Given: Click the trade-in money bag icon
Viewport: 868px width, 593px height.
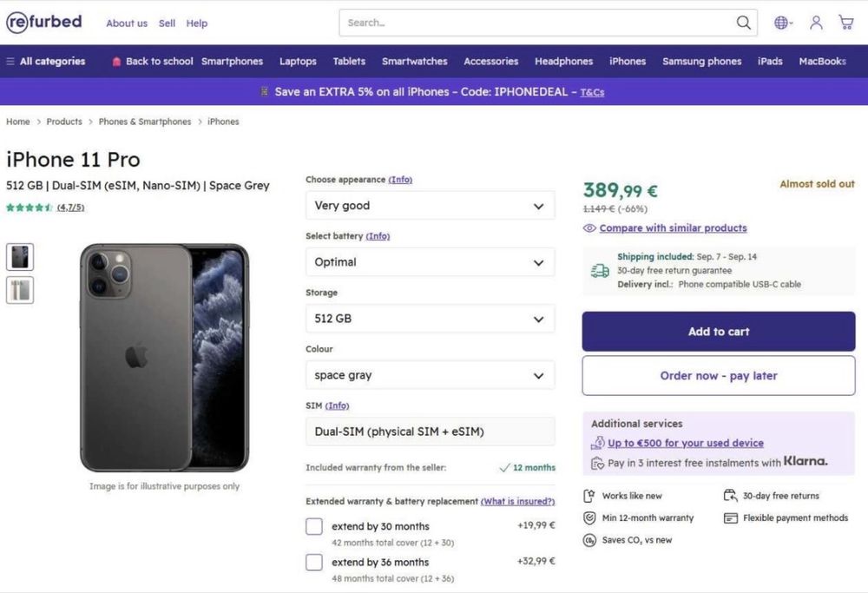Looking at the screenshot, I should point(598,443).
